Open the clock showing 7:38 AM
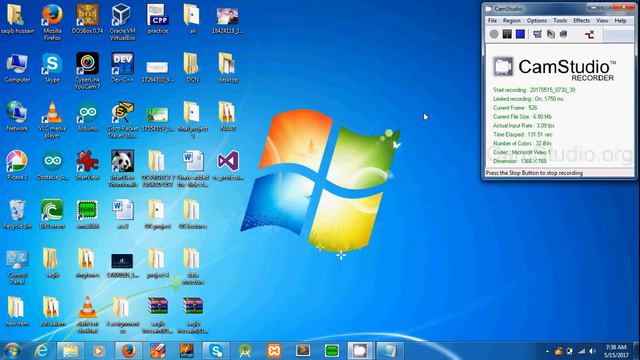This screenshot has height=360, width=640. click(616, 351)
